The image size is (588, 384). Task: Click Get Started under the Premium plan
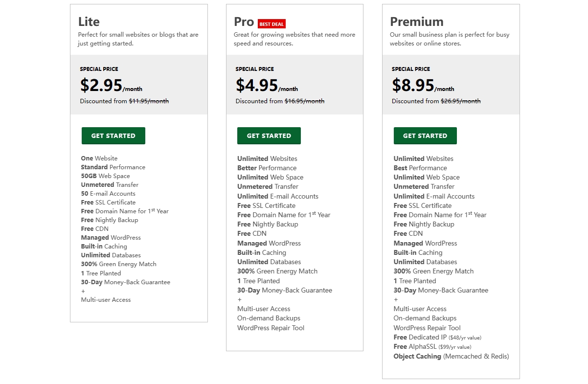click(x=425, y=136)
